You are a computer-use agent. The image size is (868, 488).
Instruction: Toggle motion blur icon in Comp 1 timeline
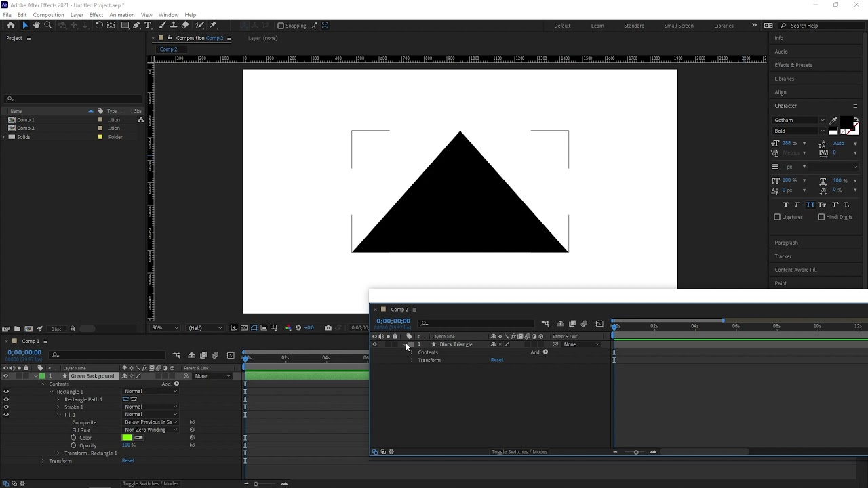215,355
